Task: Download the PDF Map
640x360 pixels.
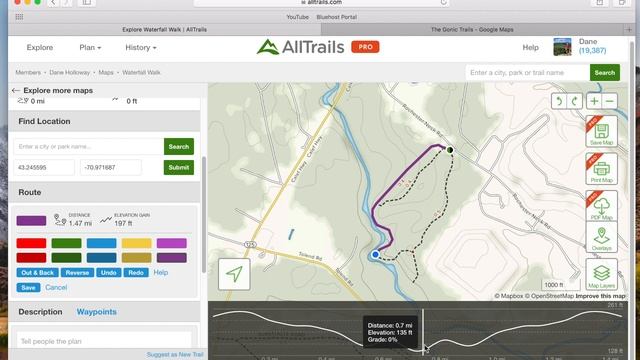Action: click(601, 206)
